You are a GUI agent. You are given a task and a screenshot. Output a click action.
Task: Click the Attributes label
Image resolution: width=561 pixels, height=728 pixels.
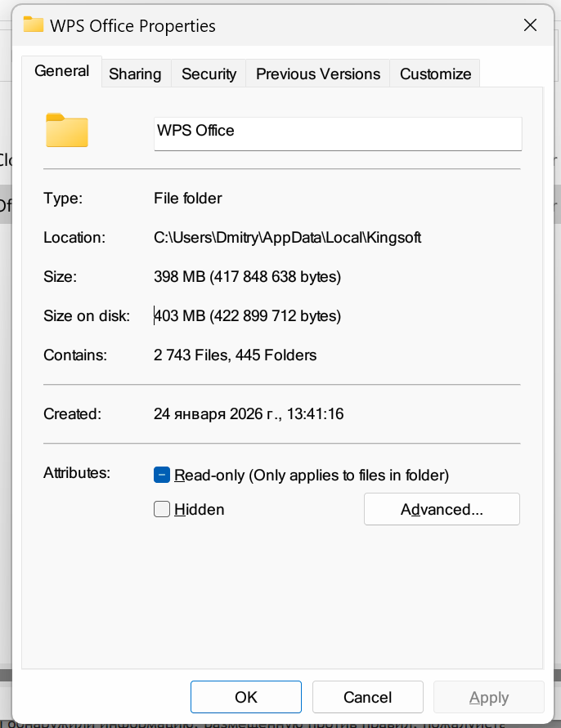pos(77,472)
